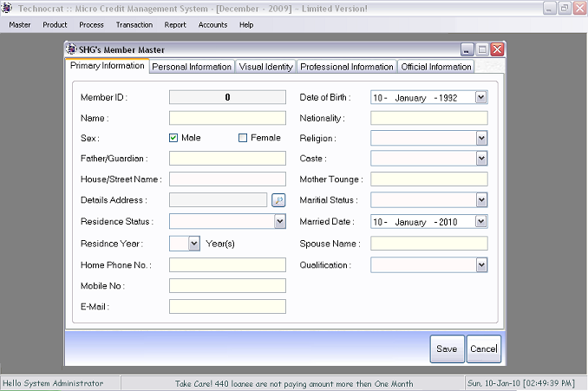The width and height of the screenshot is (588, 391).
Task: Click the Details Address search icon
Action: click(278, 200)
